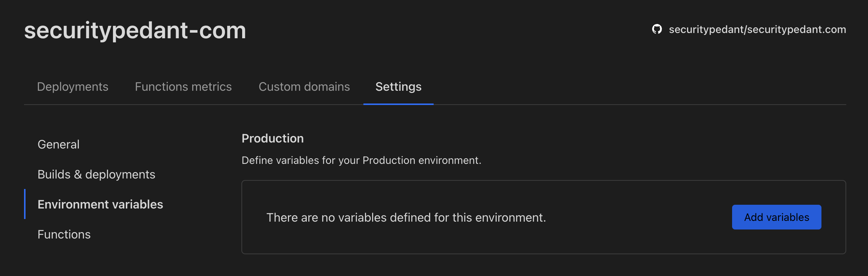
Task: Click the gray divider line right of the Settings tab
Action: [638, 105]
